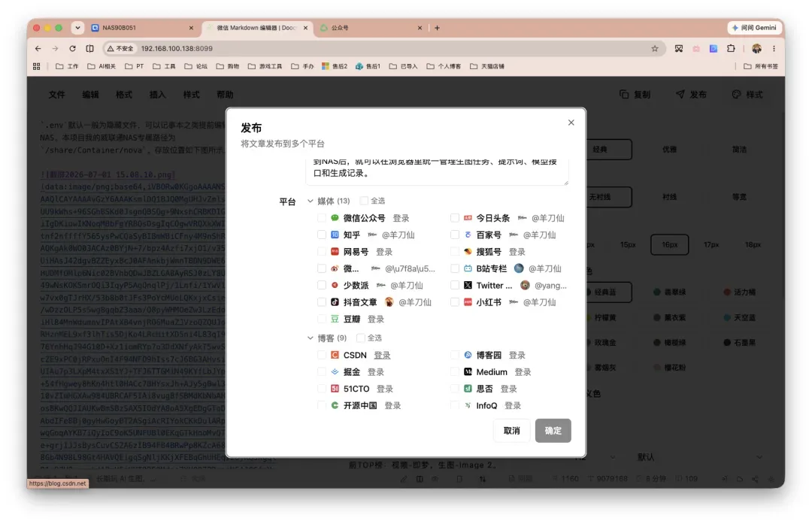This screenshot has width=812, height=524.
Task: Collapse the 博客 (9) group
Action: 311,338
